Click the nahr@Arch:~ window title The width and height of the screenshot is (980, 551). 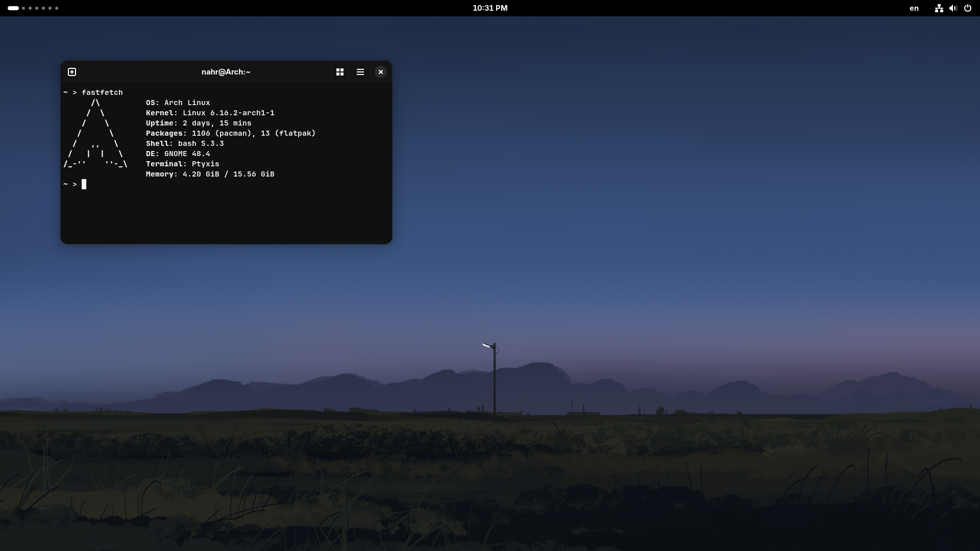coord(226,72)
